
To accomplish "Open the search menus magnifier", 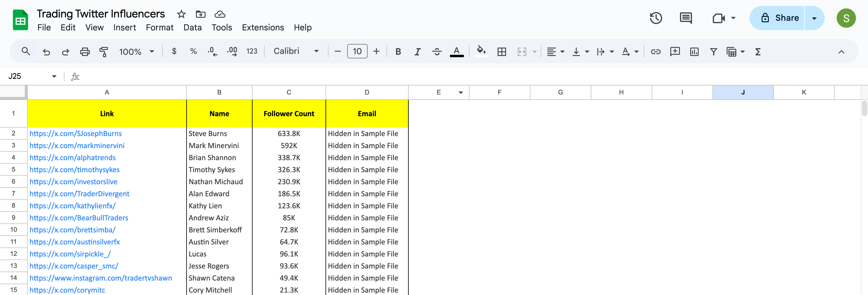I will point(26,51).
